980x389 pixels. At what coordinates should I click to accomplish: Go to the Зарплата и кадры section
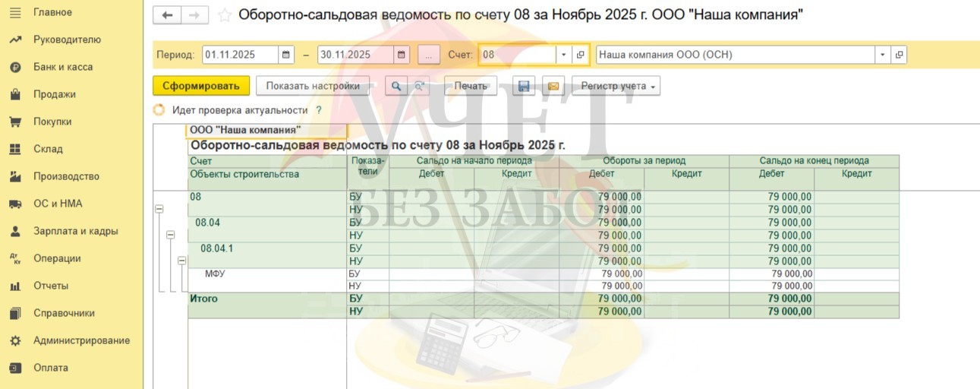[x=75, y=231]
